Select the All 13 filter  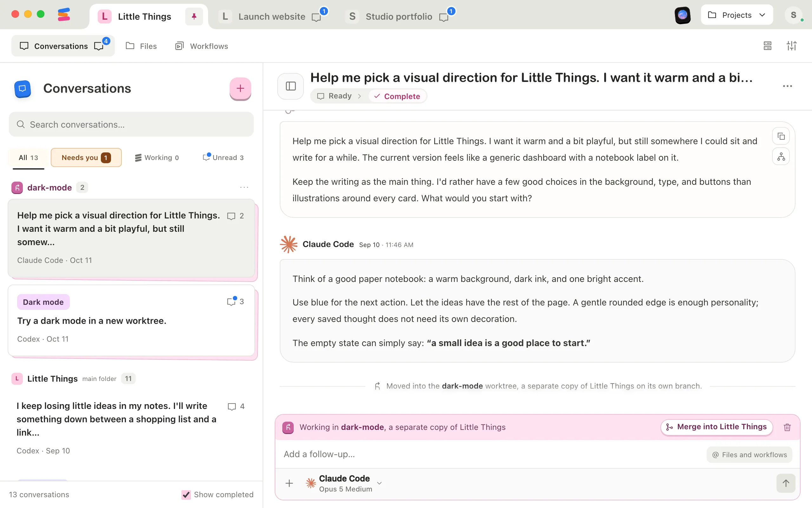29,157
